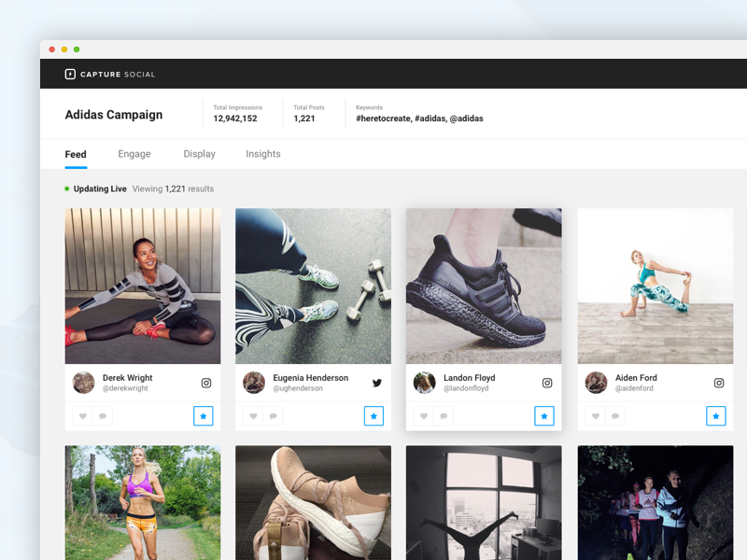This screenshot has width=747, height=560.
Task: Open Landon Floyd's sneaker photo thumbnail
Action: 484,286
